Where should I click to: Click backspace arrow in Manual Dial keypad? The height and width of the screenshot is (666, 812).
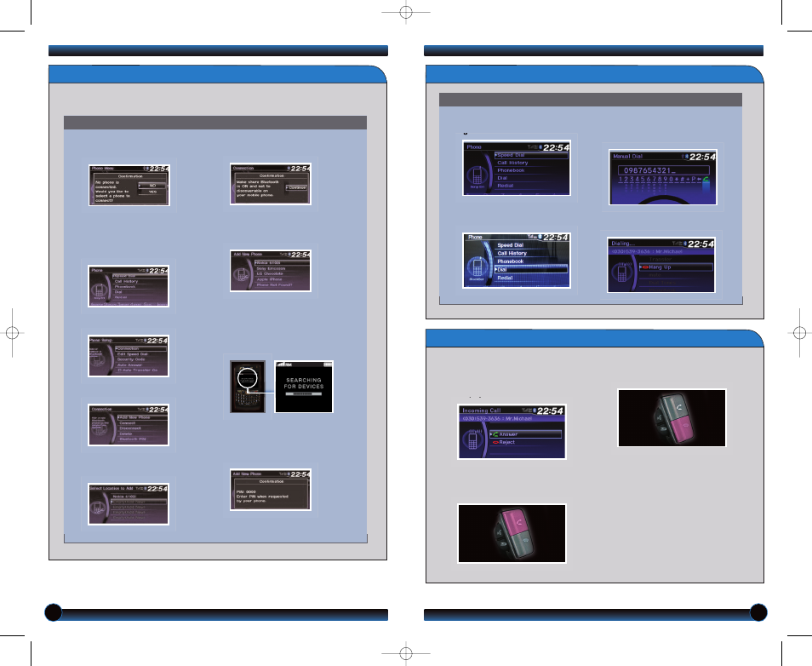(699, 180)
